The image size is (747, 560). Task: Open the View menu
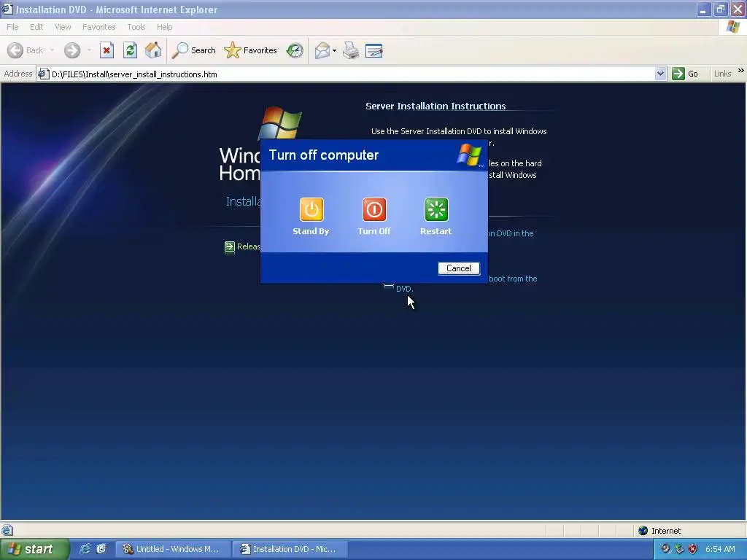click(x=63, y=27)
